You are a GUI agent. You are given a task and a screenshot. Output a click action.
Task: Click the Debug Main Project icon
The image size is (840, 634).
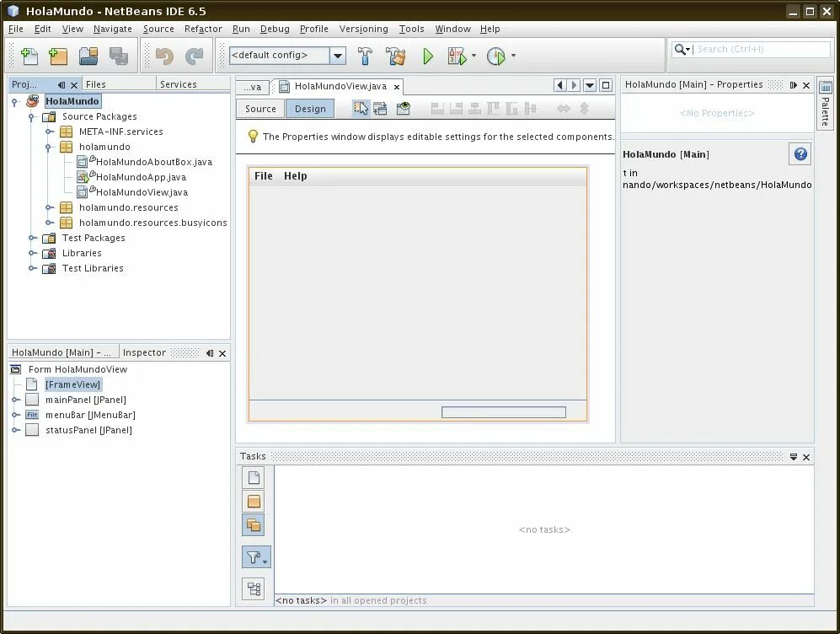457,56
